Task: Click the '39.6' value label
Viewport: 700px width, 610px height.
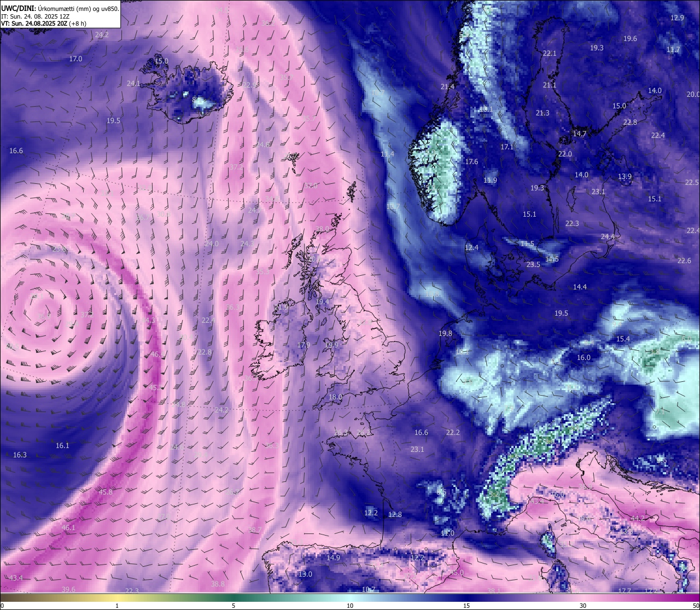Action: tap(68, 589)
